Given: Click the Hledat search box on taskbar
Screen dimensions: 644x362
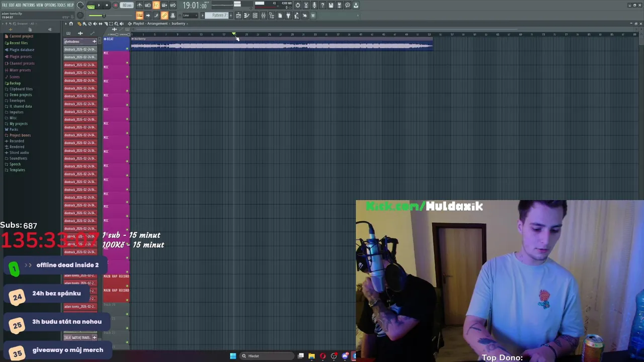Looking at the screenshot, I should tap(267, 356).
